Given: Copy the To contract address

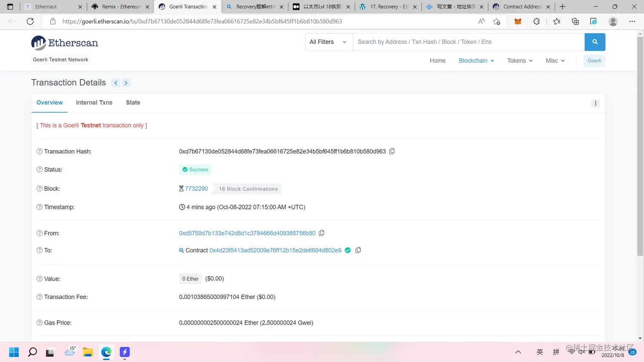Looking at the screenshot, I should (358, 250).
